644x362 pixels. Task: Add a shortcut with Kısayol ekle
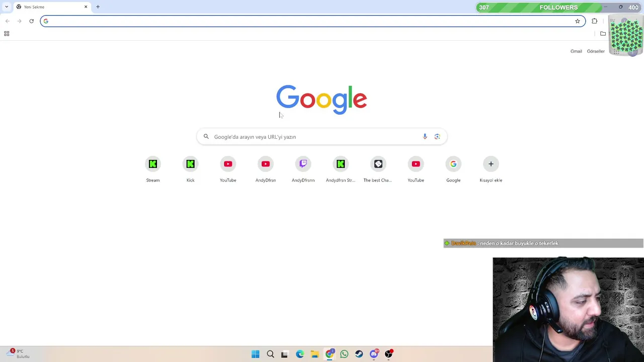coord(491,169)
